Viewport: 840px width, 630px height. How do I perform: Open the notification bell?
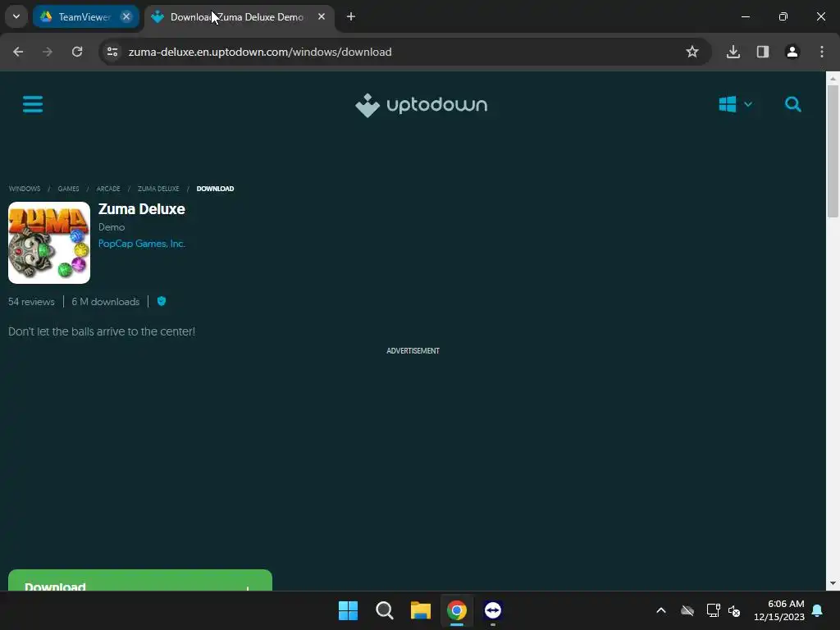coord(818,610)
